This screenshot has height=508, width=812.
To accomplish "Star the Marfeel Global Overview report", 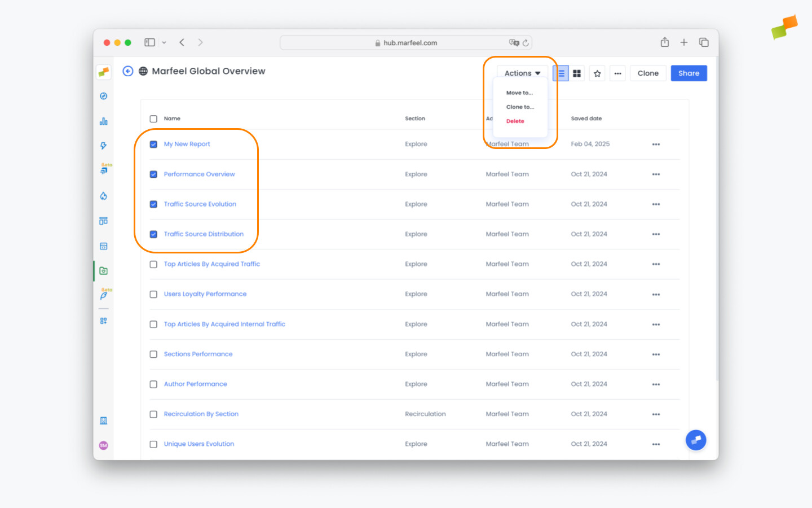I will click(x=597, y=73).
